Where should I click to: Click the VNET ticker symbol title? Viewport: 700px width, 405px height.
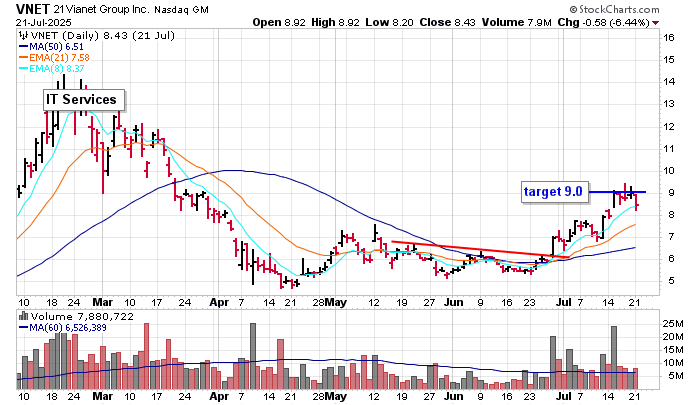point(33,9)
